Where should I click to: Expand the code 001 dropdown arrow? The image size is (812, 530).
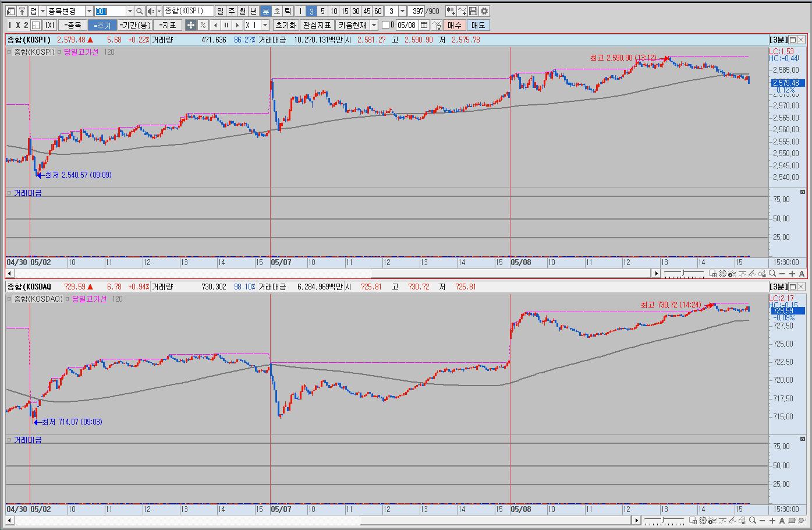[130, 11]
